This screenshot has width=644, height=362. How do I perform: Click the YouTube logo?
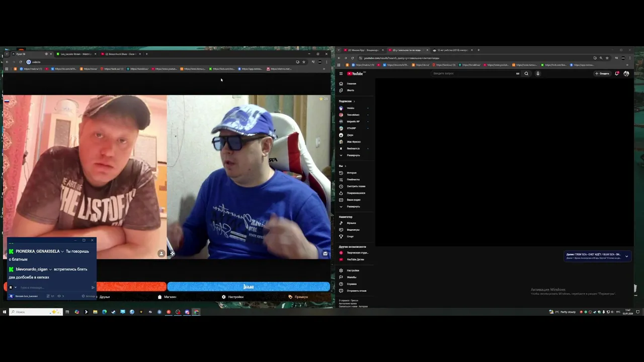(355, 73)
